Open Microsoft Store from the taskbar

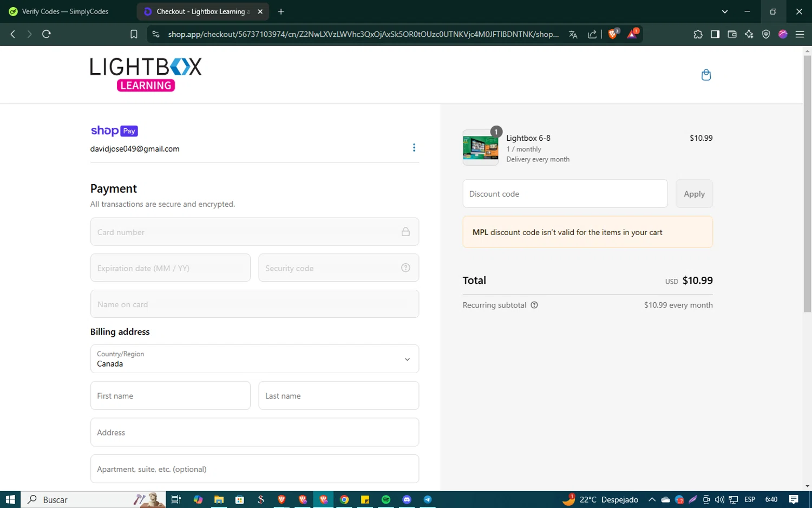coord(240,499)
